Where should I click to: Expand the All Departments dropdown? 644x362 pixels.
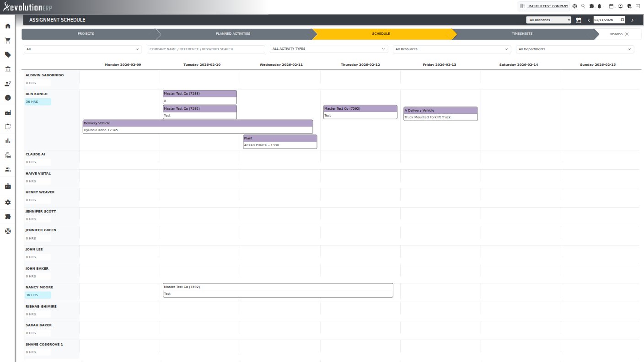click(x=575, y=49)
